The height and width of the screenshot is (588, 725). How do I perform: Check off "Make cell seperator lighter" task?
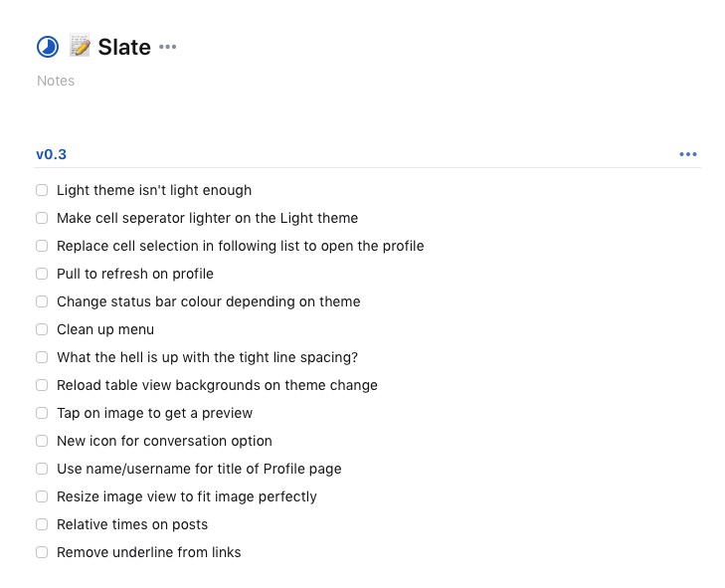42,218
